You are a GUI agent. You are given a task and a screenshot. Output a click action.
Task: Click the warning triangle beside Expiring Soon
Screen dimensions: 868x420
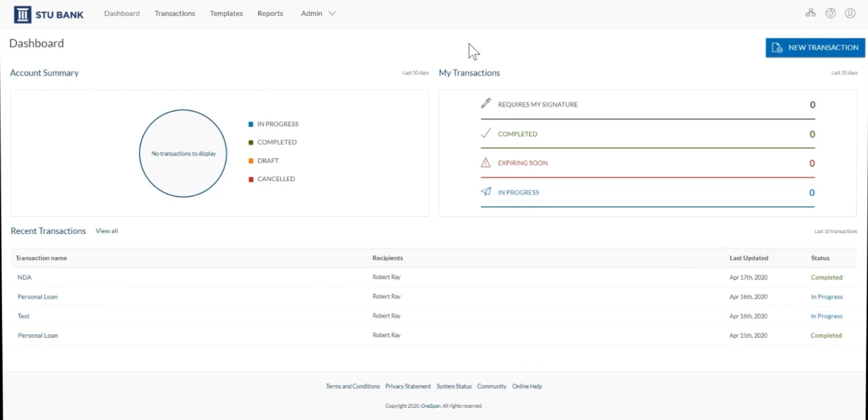[x=484, y=162]
